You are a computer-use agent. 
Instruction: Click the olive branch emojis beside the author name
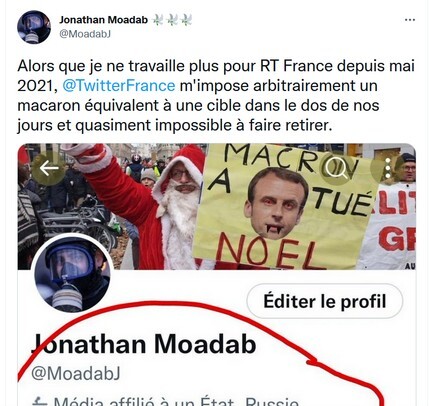tap(172, 20)
